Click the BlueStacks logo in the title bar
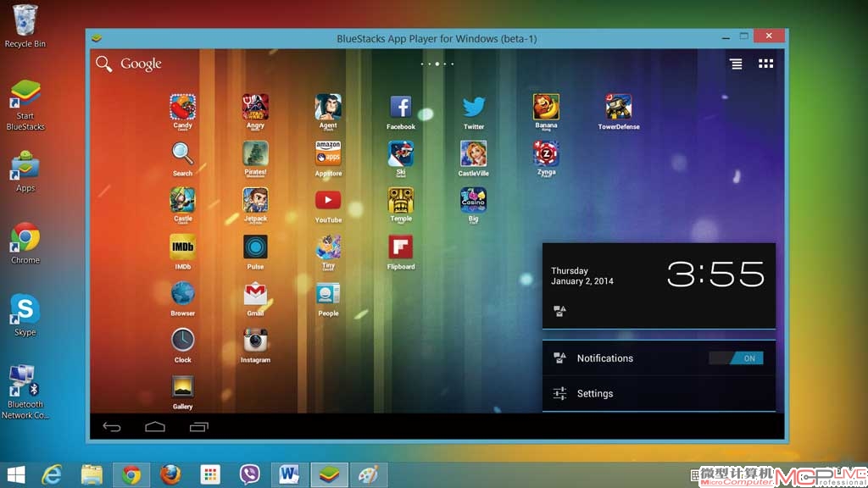 coord(97,38)
